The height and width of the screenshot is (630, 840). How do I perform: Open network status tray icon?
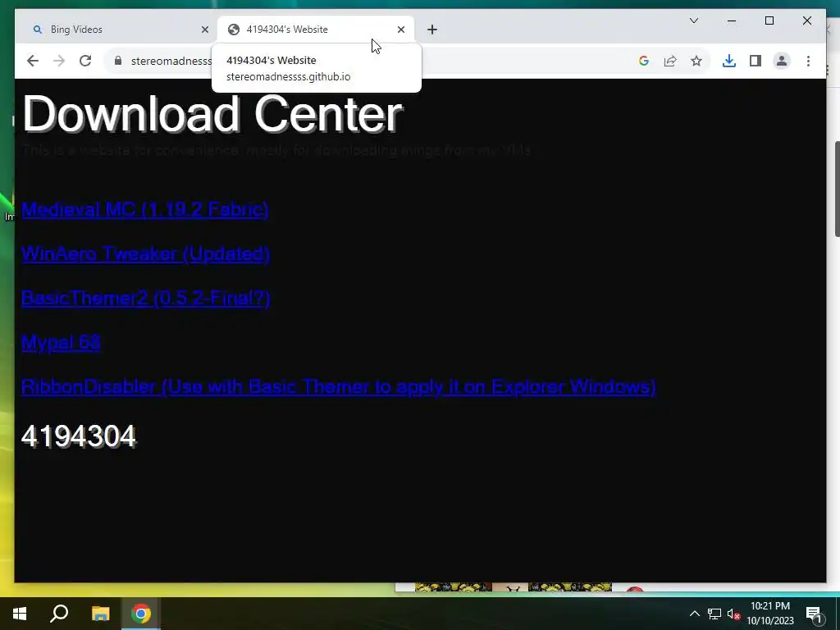[x=714, y=614]
